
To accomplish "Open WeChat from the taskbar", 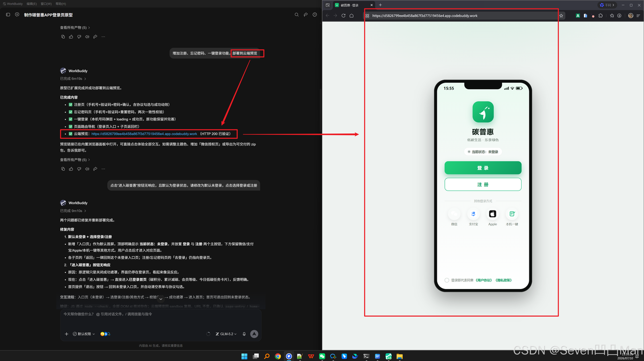I will pyautogui.click(x=322, y=356).
